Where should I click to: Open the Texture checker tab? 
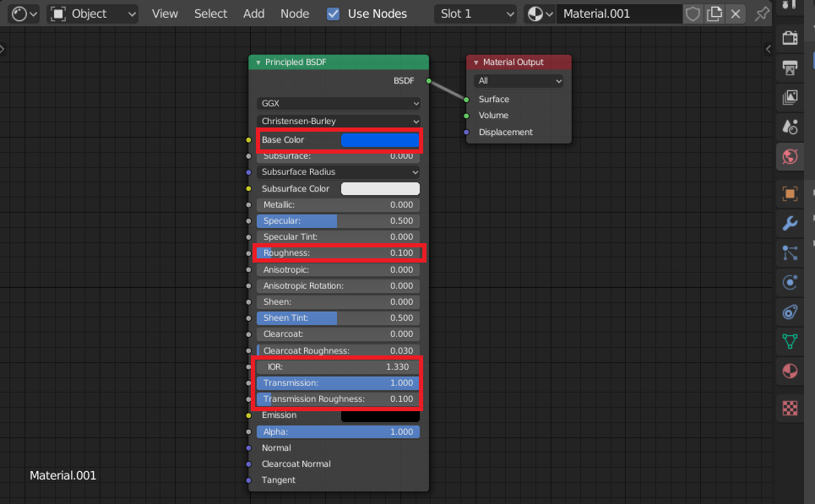tap(790, 409)
